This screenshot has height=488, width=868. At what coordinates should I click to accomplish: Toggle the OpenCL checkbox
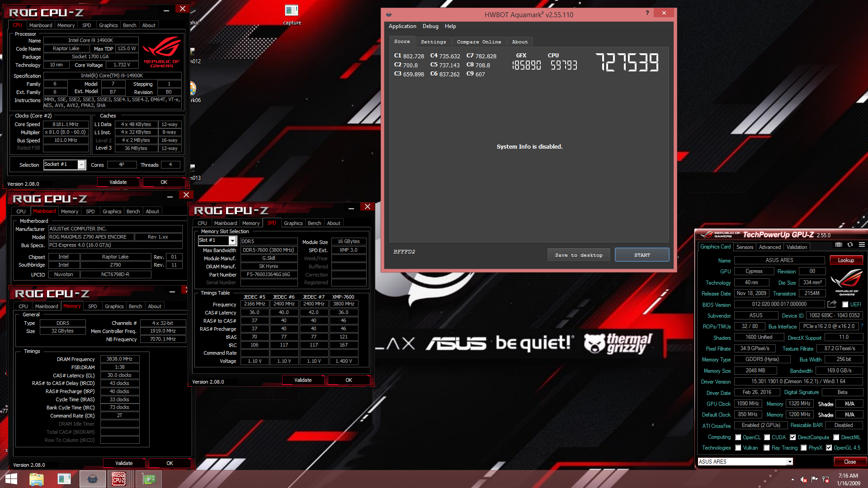point(738,437)
